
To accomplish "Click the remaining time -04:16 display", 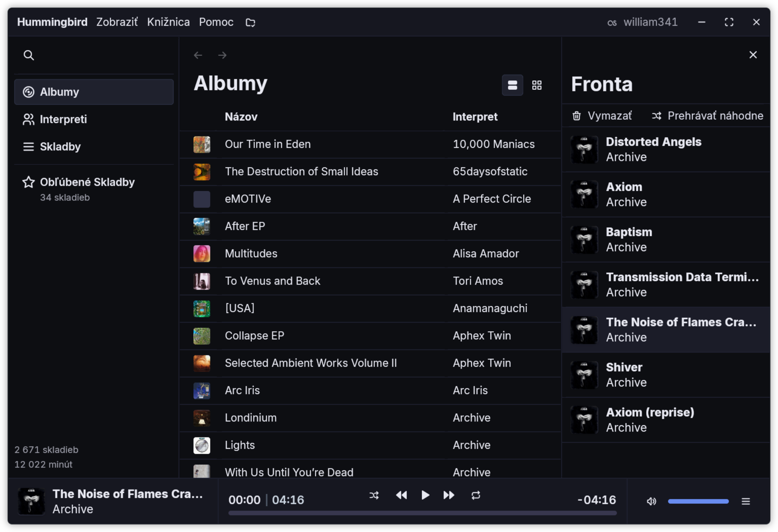I will 596,500.
